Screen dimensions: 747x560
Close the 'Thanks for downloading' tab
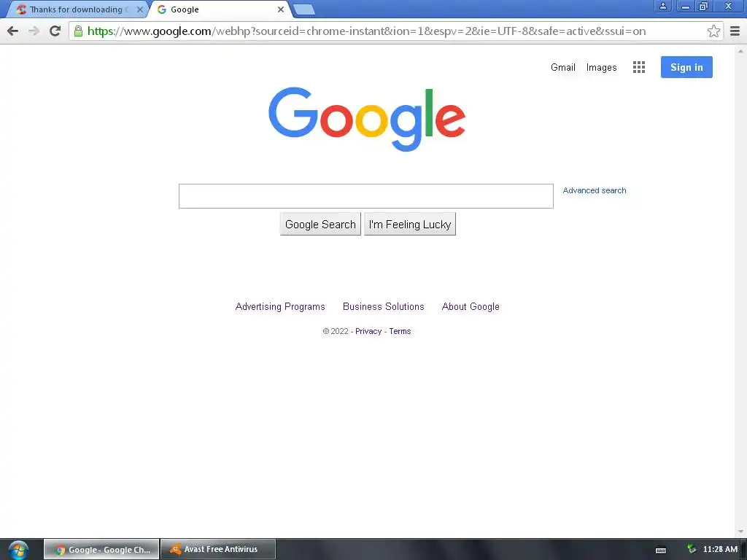139,9
